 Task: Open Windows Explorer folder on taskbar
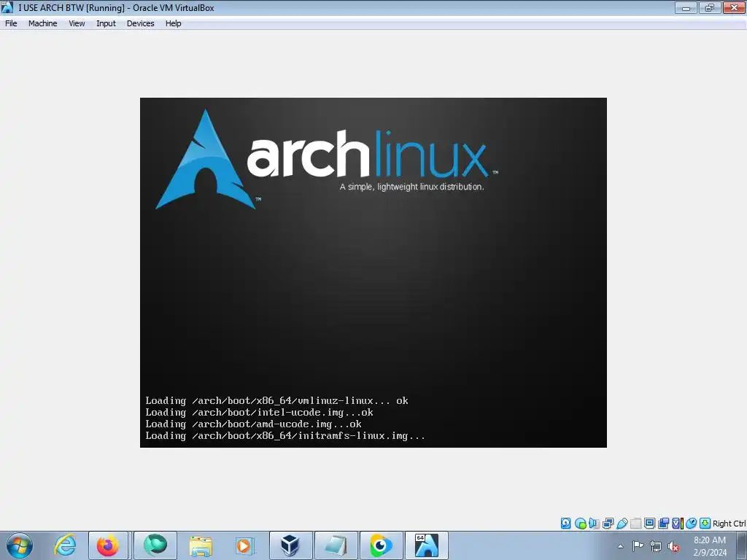point(201,545)
